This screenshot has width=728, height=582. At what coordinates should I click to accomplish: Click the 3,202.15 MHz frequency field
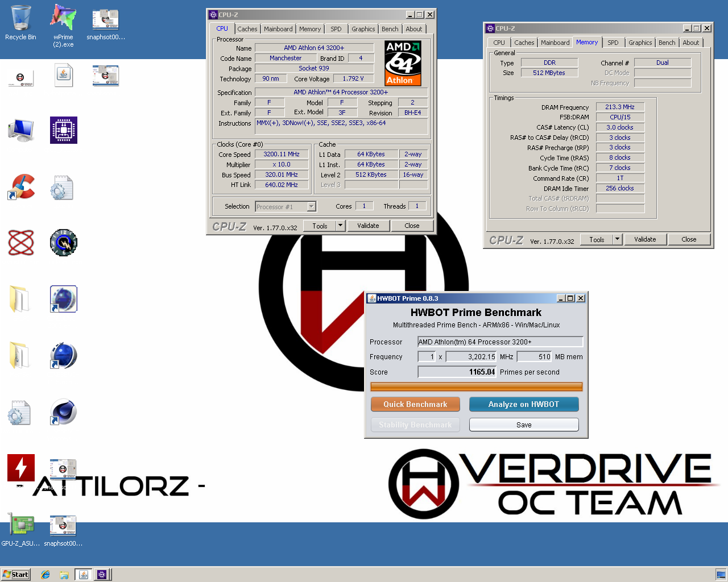pos(471,357)
